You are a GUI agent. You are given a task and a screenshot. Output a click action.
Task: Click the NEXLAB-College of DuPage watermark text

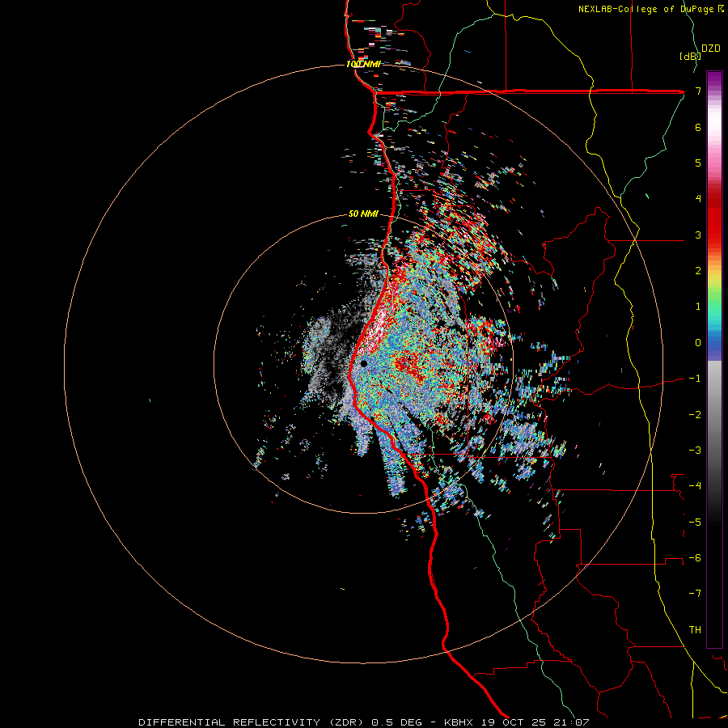(650, 9)
